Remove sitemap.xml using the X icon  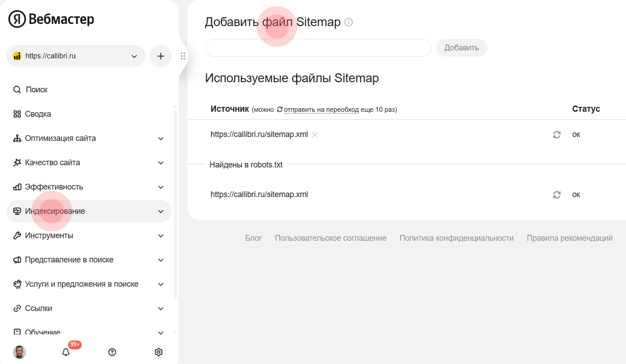[315, 135]
